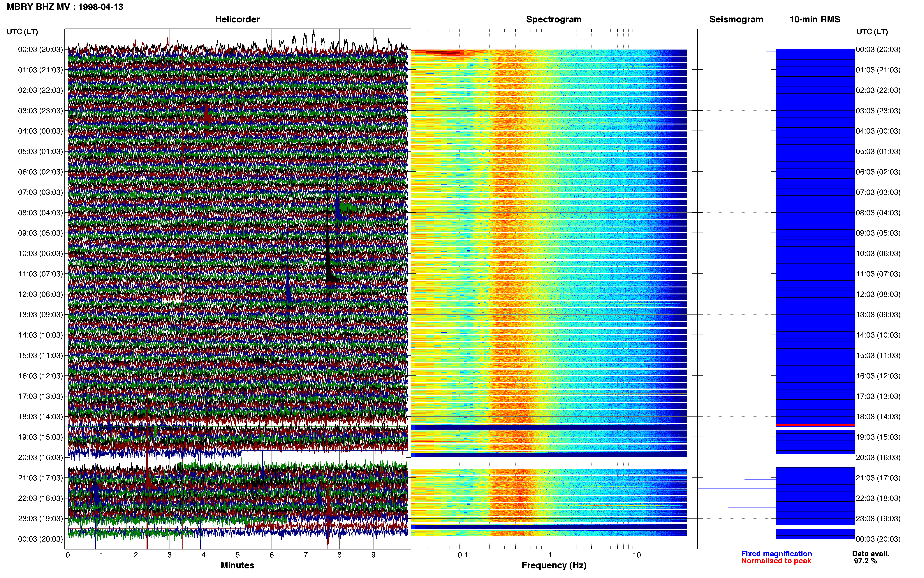This screenshot has width=924, height=578.
Task: Click left time label 05:03 (01:03)
Action: point(41,151)
